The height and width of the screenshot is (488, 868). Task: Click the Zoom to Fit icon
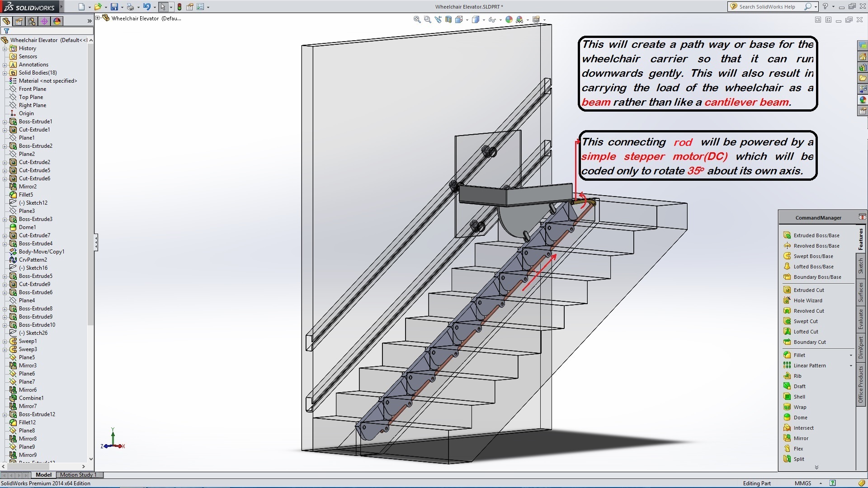coord(417,19)
